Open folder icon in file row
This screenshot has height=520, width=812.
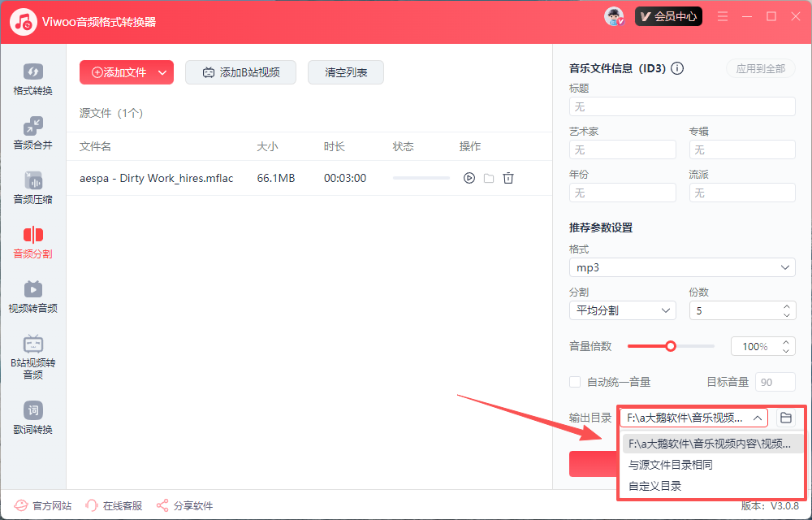[489, 178]
